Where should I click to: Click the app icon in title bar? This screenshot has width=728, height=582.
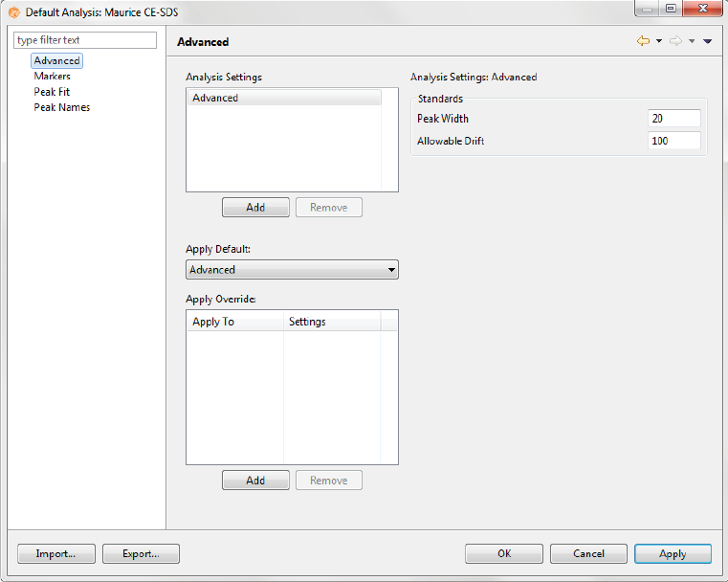coord(14,12)
